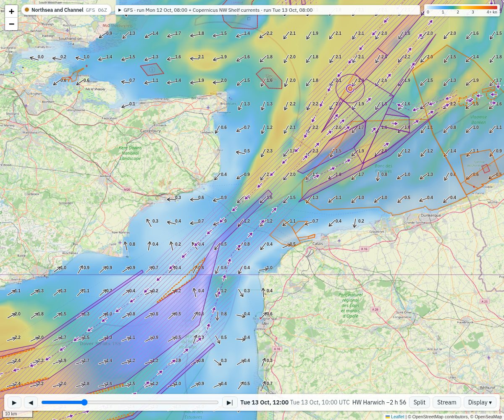Click the airport icon near Calais
The height and width of the screenshot is (420, 504).
click(339, 241)
